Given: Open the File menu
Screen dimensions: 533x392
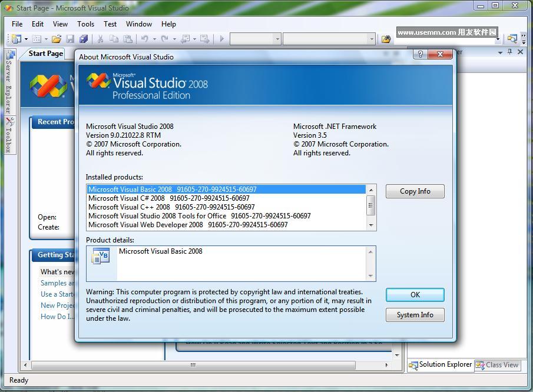Looking at the screenshot, I should point(17,24).
